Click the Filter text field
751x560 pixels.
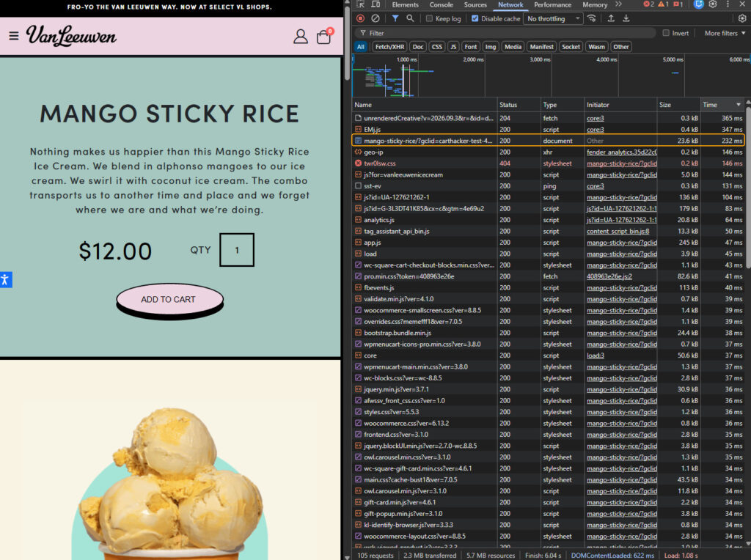505,33
